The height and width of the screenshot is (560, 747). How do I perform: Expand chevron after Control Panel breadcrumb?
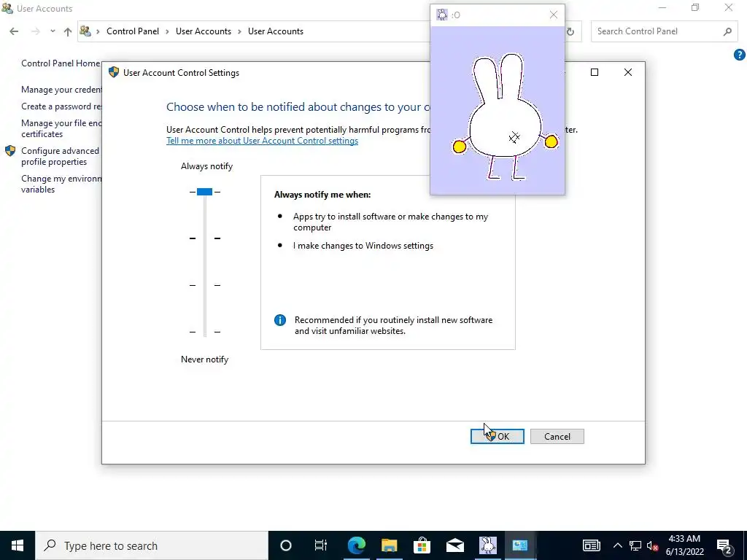point(167,31)
